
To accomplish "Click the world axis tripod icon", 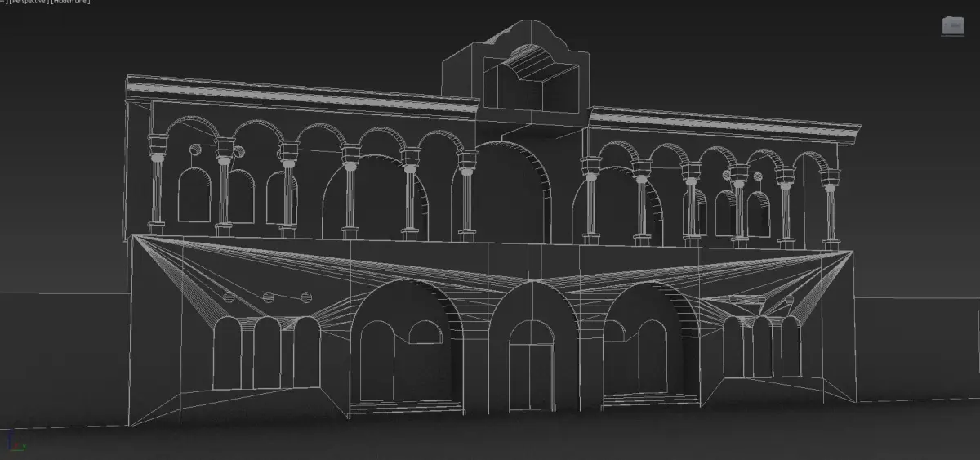I will click(12, 442).
